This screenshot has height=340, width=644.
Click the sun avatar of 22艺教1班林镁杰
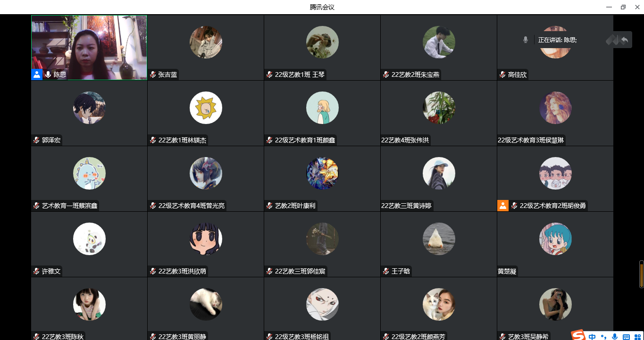click(206, 108)
